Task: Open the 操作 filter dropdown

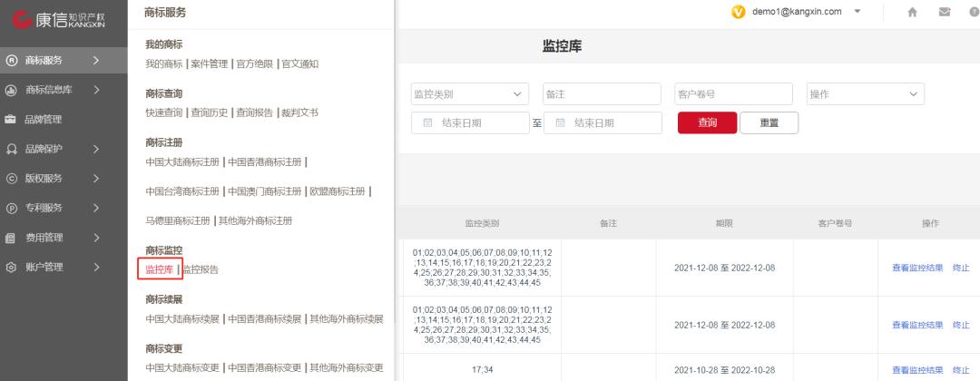Action: pos(866,94)
